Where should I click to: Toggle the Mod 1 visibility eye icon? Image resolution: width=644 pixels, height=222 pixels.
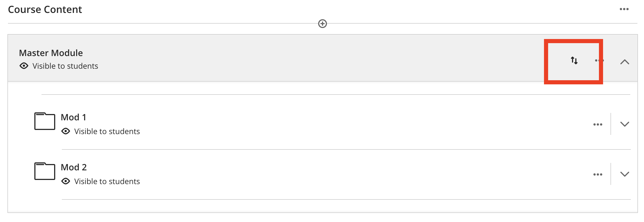click(x=66, y=131)
